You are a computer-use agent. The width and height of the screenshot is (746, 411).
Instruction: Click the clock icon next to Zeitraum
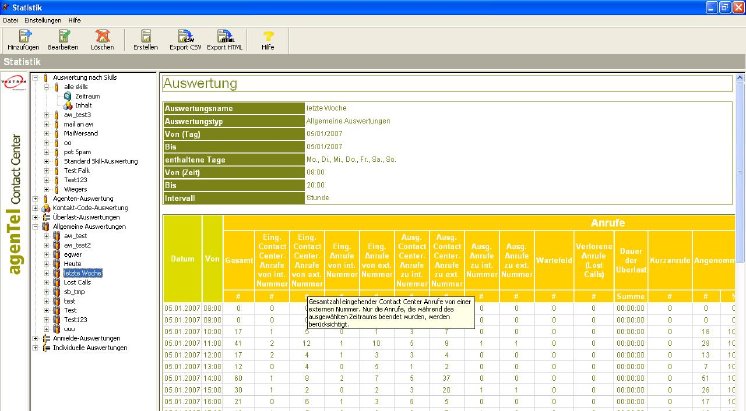[x=68, y=96]
